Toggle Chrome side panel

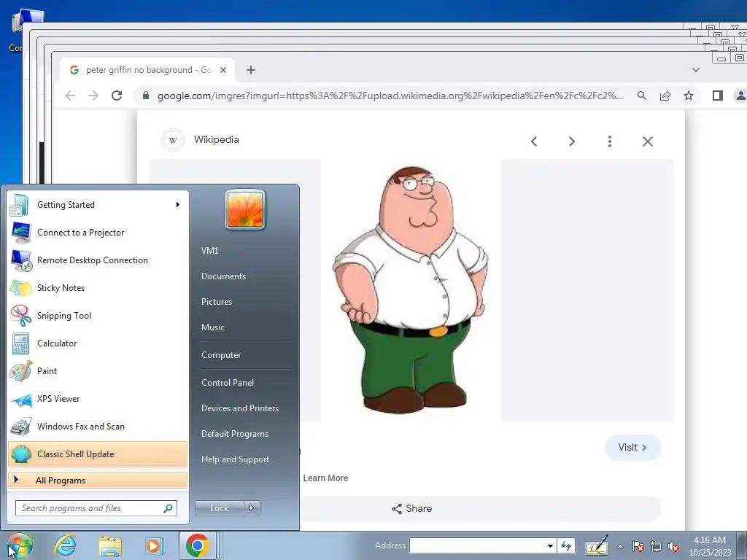718,96
